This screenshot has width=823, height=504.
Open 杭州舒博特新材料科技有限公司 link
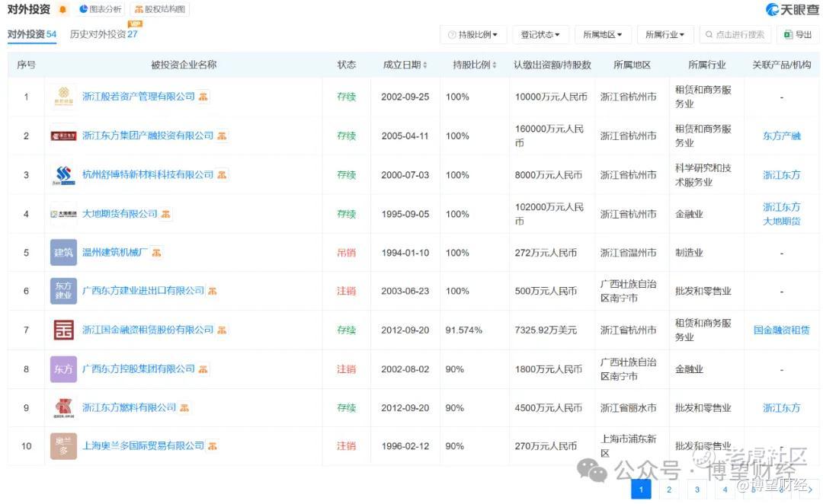click(x=148, y=174)
